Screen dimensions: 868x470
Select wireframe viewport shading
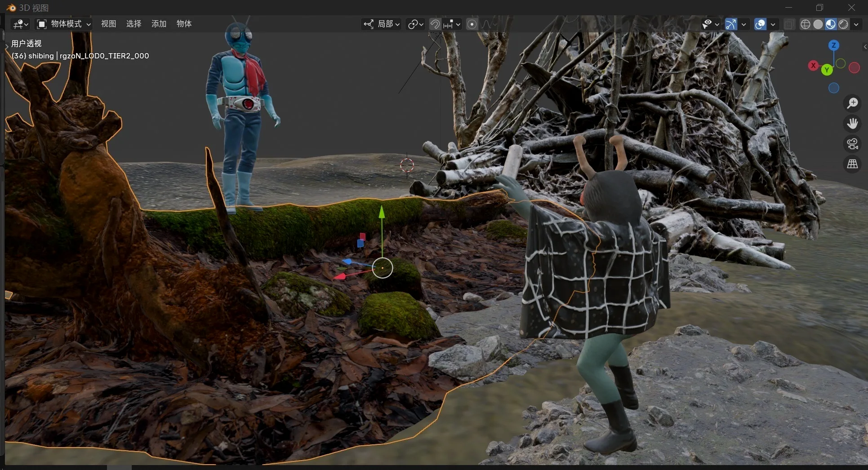point(806,24)
